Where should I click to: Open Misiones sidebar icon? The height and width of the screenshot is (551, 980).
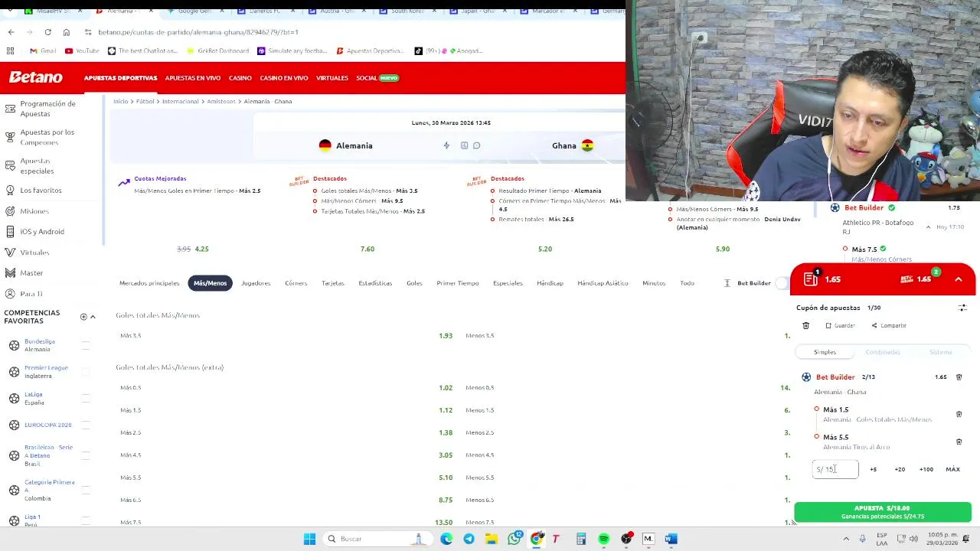(10, 210)
